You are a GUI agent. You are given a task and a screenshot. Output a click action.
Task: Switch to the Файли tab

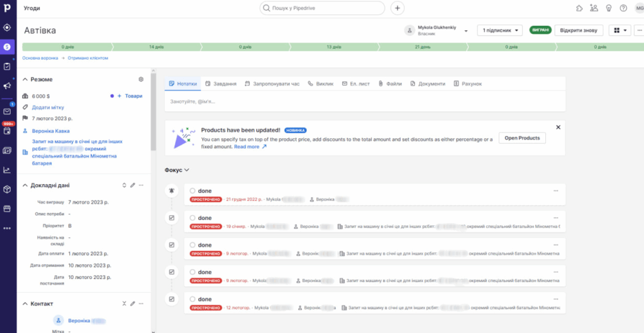(x=390, y=84)
